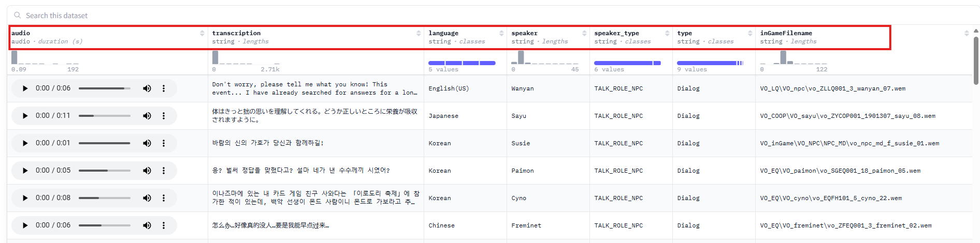Play audio in the Susie row
The height and width of the screenshot is (243, 980).
25,143
